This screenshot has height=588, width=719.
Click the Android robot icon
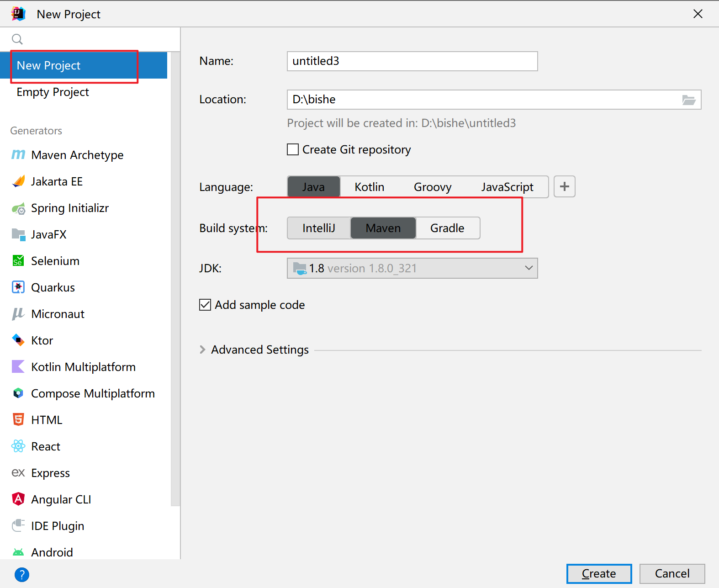[18, 552]
